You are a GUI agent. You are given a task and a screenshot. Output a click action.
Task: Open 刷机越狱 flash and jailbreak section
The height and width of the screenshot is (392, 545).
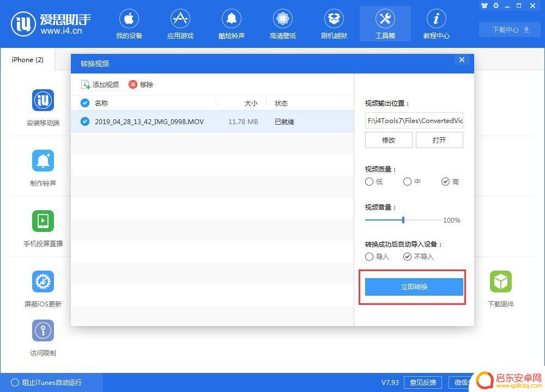pyautogui.click(x=334, y=24)
